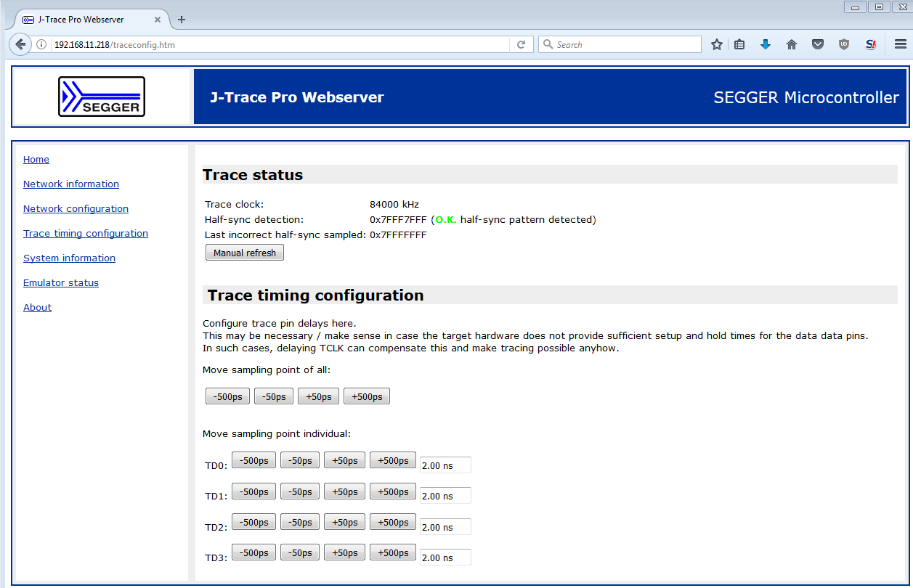This screenshot has height=588, width=913.
Task: Decrease TD3 delay by 50ps
Action: click(300, 552)
